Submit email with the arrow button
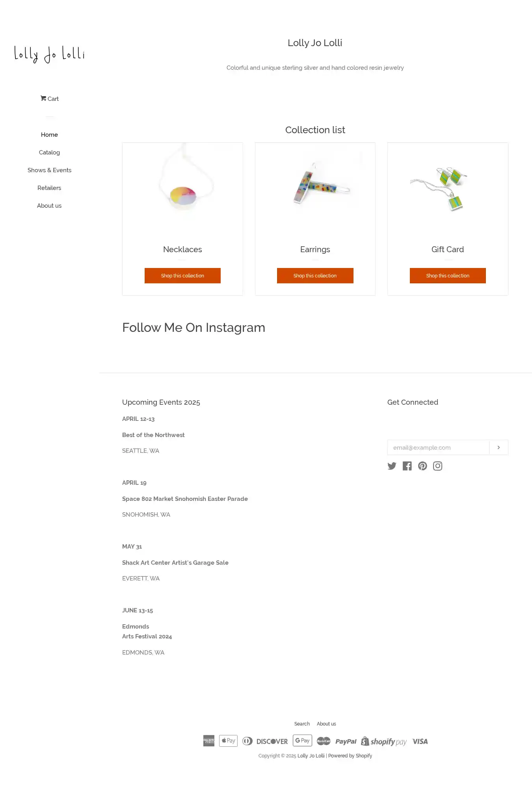Viewport: 532px width, 785px height. pyautogui.click(x=499, y=448)
